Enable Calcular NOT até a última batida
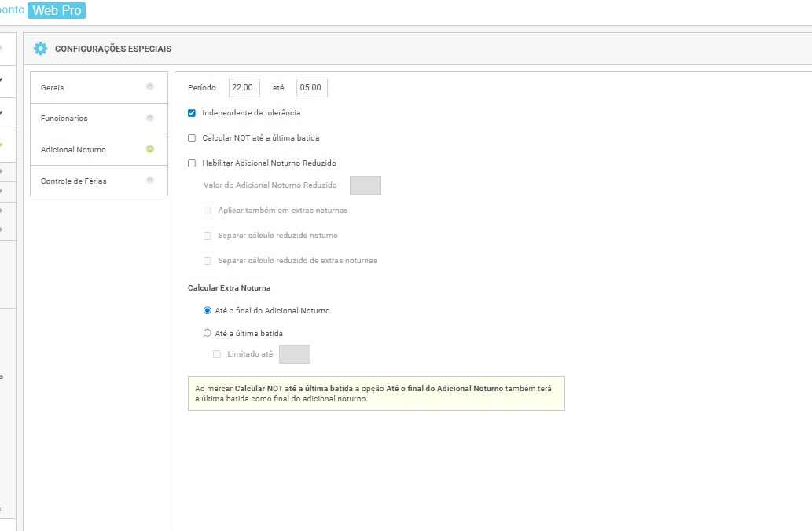The width and height of the screenshot is (812, 531). point(192,138)
